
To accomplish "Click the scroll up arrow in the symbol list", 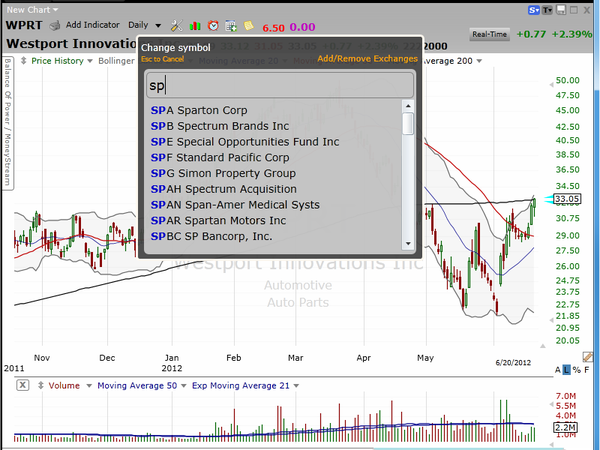I will click(x=408, y=106).
